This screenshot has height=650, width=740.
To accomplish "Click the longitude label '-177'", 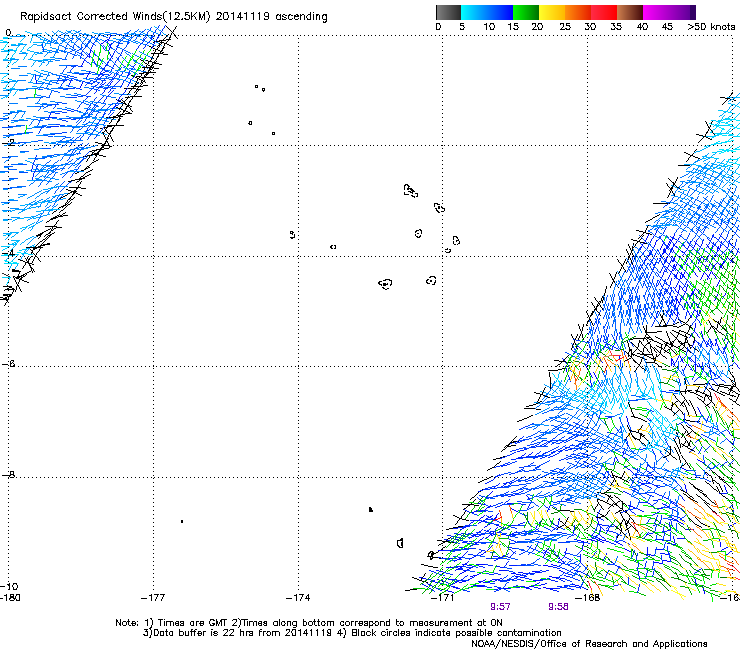I will 153,598.
